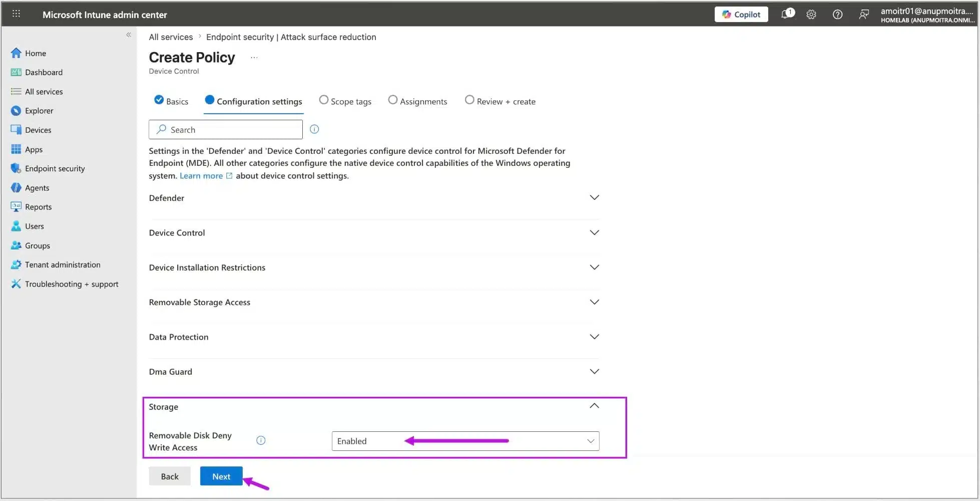Focus the settings Search field
This screenshot has height=501, width=980.
click(x=226, y=129)
